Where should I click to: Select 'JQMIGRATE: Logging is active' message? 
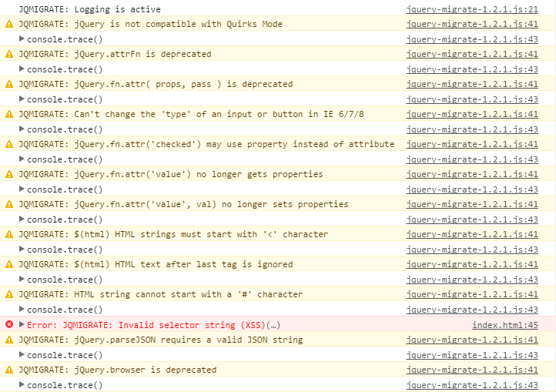89,9
